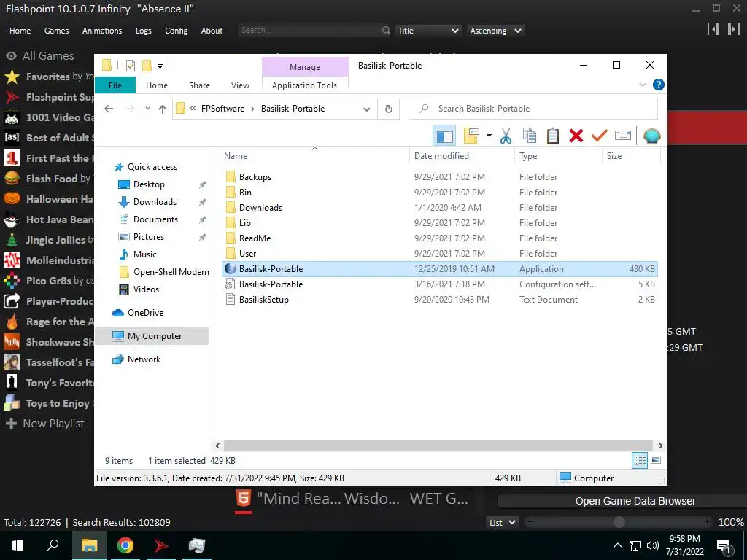This screenshot has height=560, width=747.
Task: Open the Home ribbon tab in Explorer
Action: click(x=157, y=85)
